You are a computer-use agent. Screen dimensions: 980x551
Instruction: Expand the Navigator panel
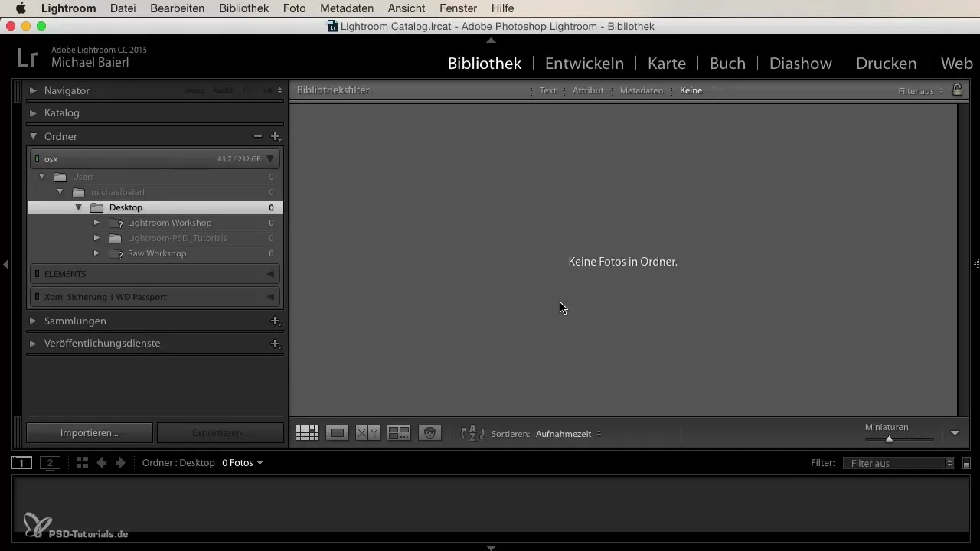[33, 90]
